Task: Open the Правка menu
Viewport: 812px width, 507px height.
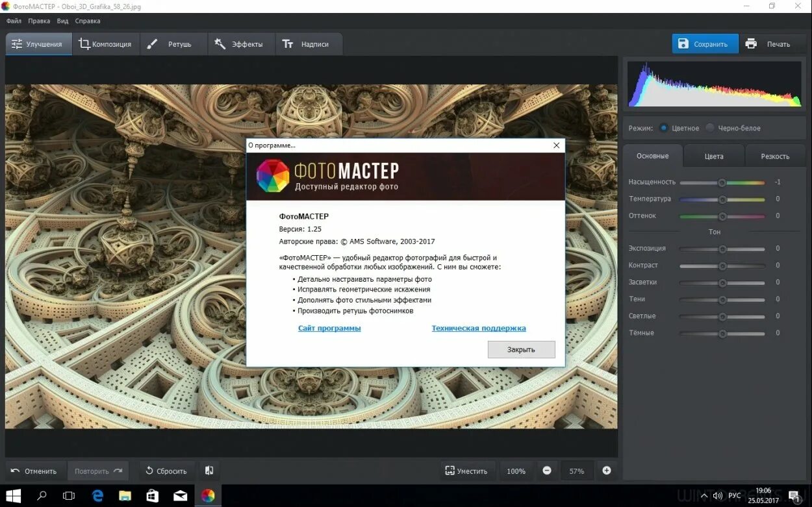Action: point(40,21)
